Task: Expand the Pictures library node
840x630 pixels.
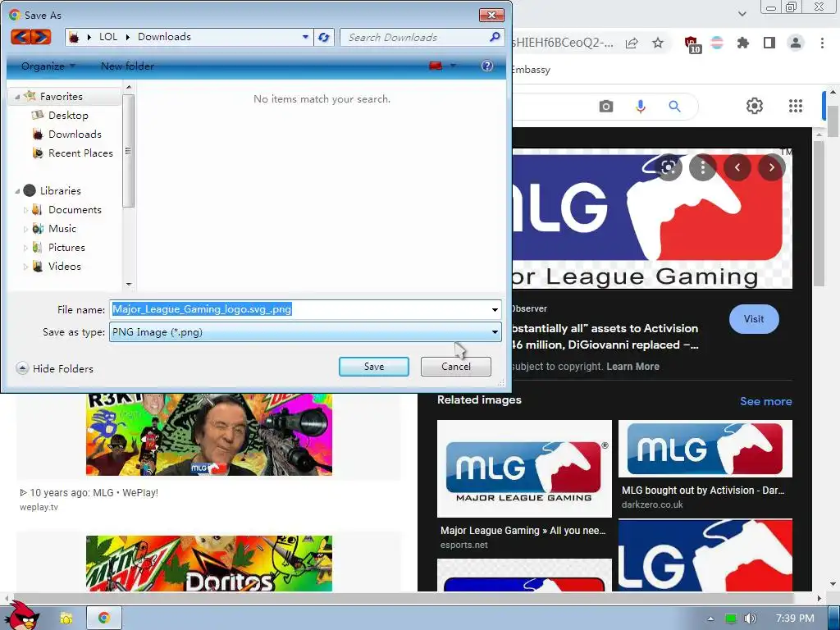Action: (x=25, y=248)
